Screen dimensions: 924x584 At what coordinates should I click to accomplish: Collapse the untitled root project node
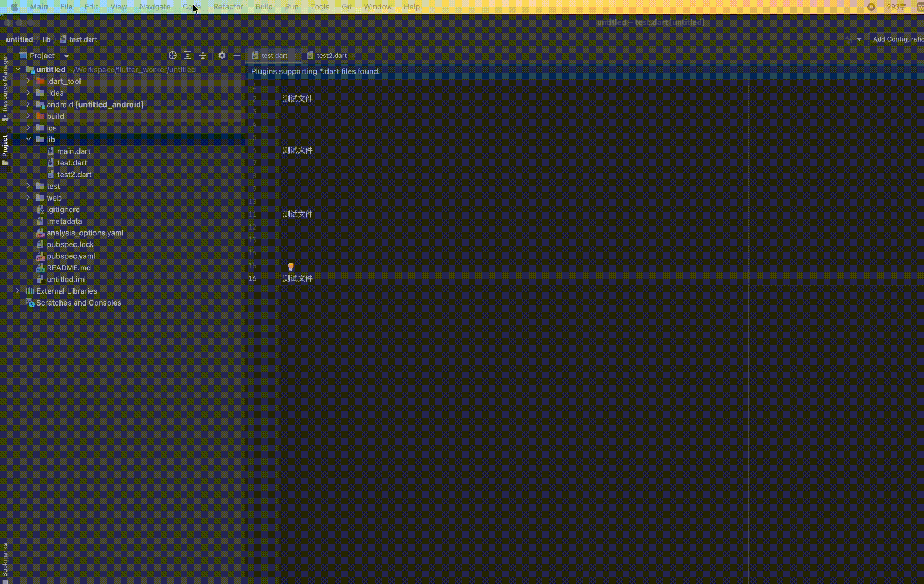[x=18, y=69]
